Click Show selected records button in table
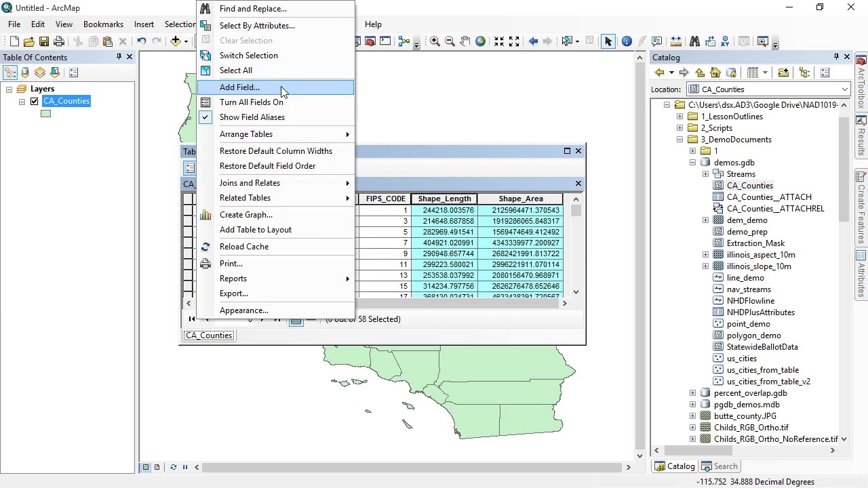This screenshot has height=488, width=868. [311, 319]
